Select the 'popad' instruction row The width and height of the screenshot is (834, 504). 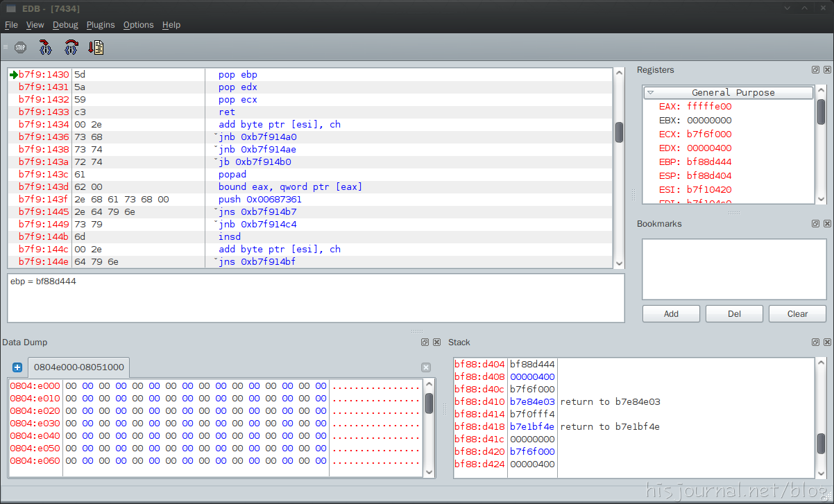pos(310,175)
